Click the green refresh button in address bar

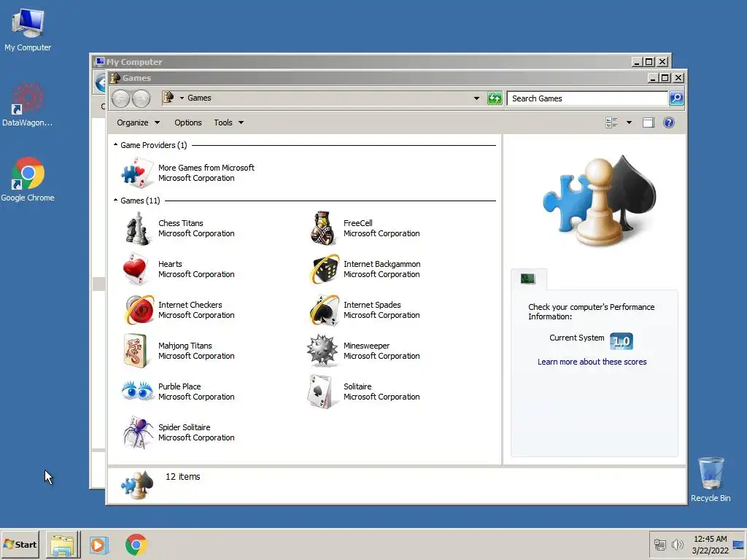495,98
